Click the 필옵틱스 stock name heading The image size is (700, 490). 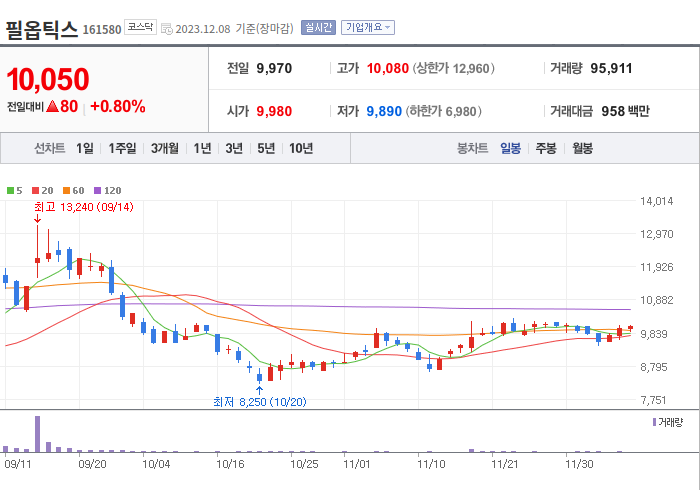pos(42,30)
